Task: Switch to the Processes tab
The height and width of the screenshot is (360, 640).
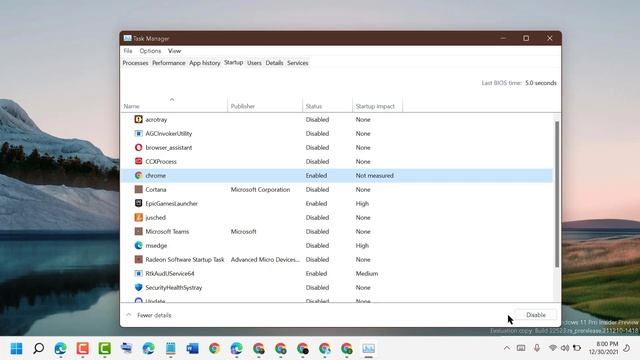Action: click(x=135, y=63)
